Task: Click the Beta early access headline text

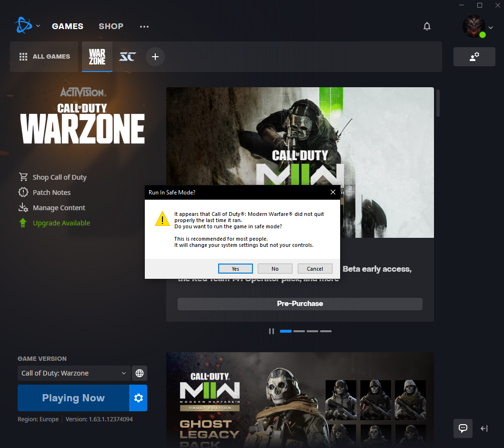Action: (377, 269)
